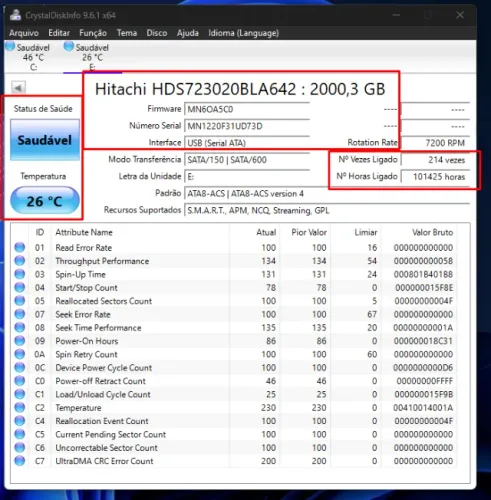
Task: Click the status orb for Spin-Up Time
Action: [x=20, y=274]
